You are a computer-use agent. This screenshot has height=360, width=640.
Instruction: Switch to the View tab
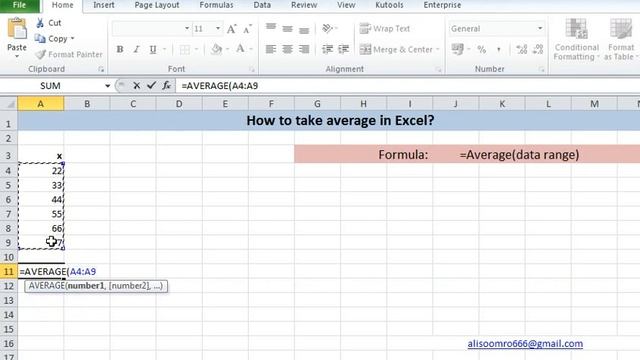click(346, 5)
